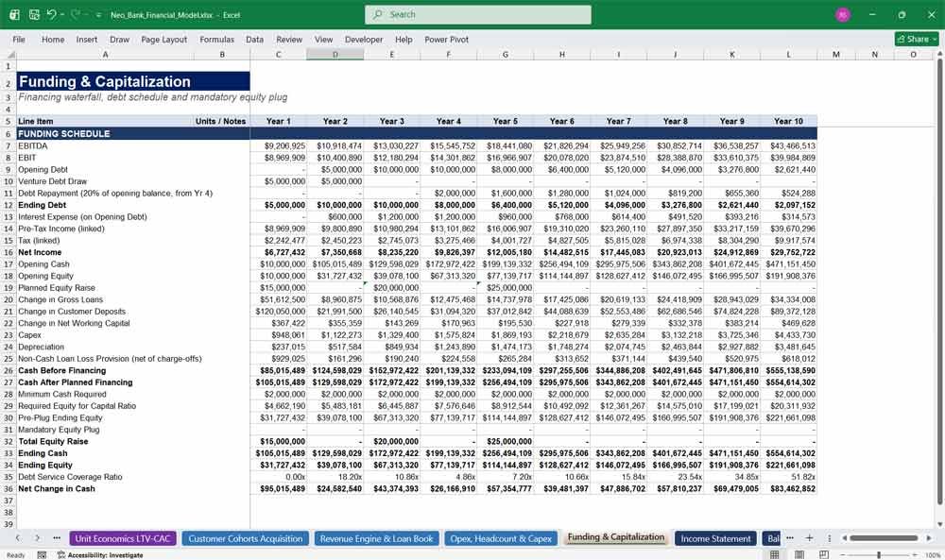Click the Excel app icon in title bar
Image resolution: width=945 pixels, height=560 pixels.
[x=14, y=14]
